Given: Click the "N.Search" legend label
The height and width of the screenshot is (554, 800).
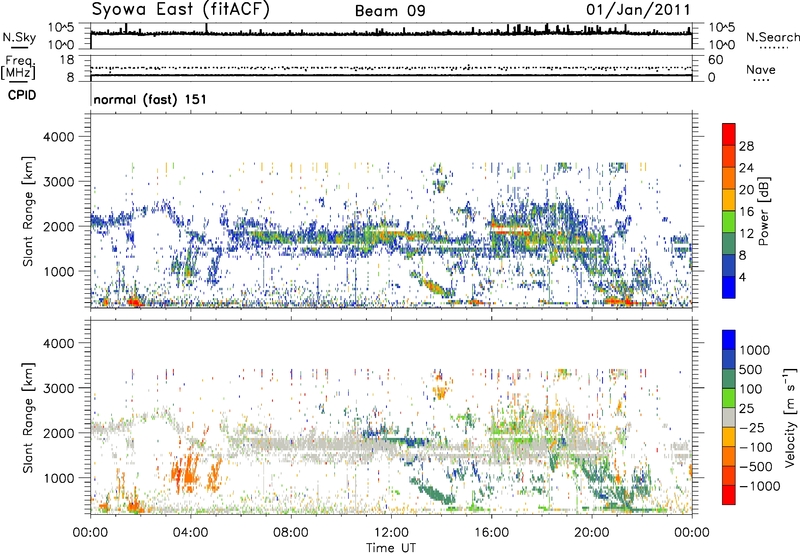Looking at the screenshot, I should [x=772, y=37].
